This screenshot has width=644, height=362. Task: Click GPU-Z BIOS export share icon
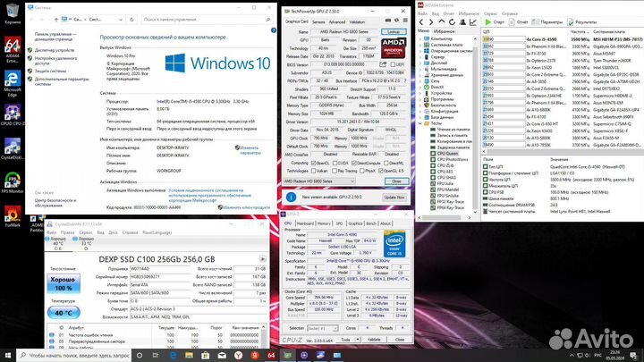pos(383,64)
